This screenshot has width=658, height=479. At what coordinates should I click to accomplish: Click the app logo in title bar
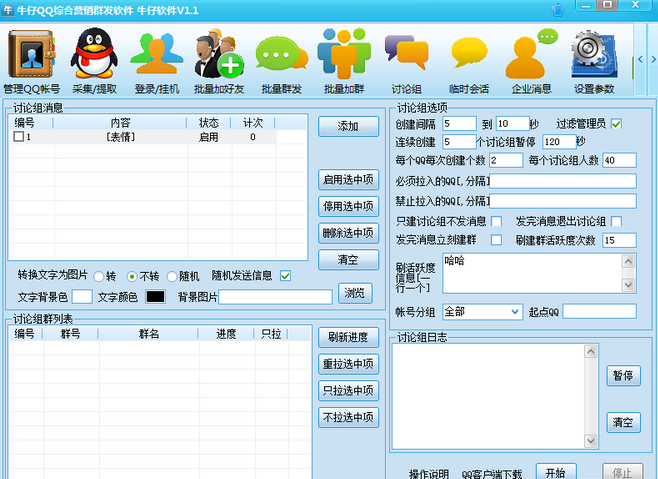(x=8, y=10)
